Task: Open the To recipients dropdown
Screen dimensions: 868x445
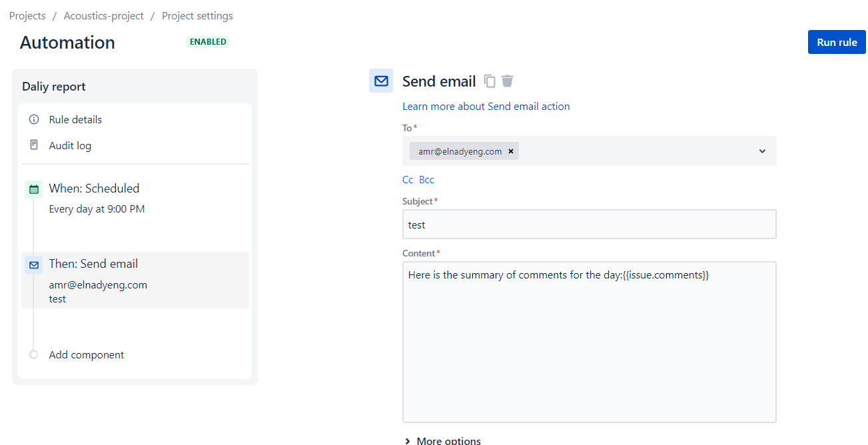Action: pos(761,151)
